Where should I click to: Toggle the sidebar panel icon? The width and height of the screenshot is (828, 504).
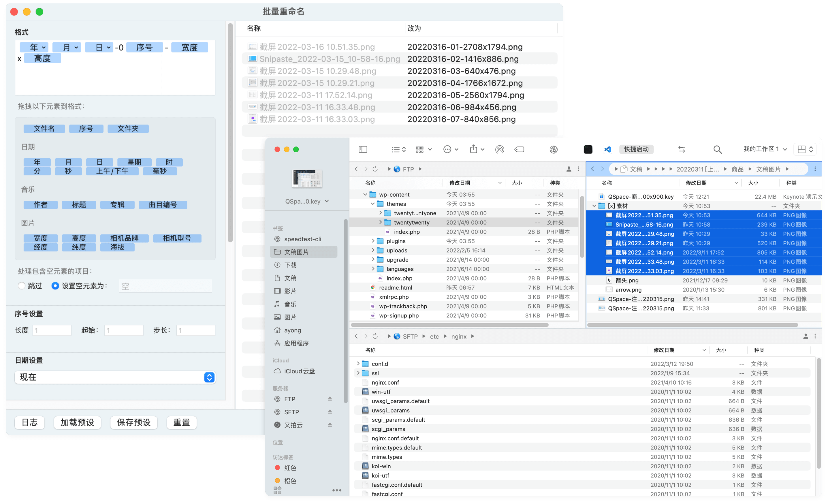tap(363, 149)
